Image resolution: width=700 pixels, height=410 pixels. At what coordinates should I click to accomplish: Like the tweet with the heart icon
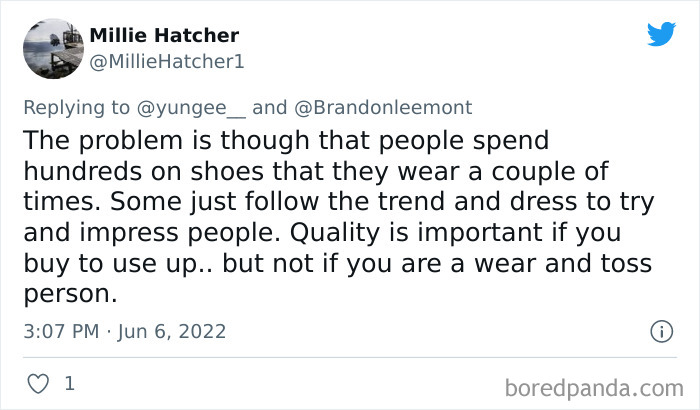pos(37,383)
